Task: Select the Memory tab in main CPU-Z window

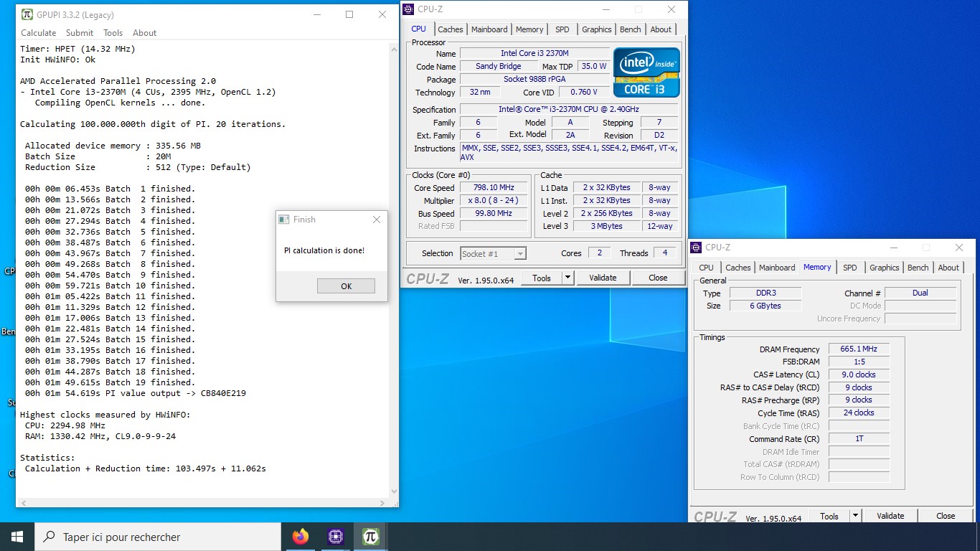Action: pos(529,29)
